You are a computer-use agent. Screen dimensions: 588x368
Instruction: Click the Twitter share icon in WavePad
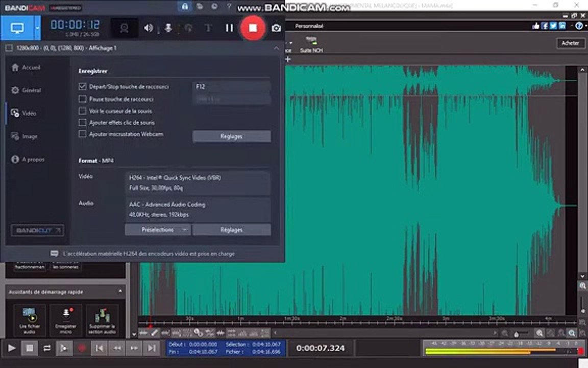pyautogui.click(x=553, y=26)
